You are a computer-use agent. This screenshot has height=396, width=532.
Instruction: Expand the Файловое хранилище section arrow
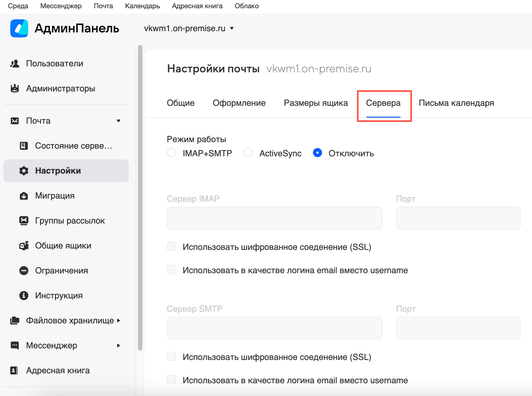point(119,321)
